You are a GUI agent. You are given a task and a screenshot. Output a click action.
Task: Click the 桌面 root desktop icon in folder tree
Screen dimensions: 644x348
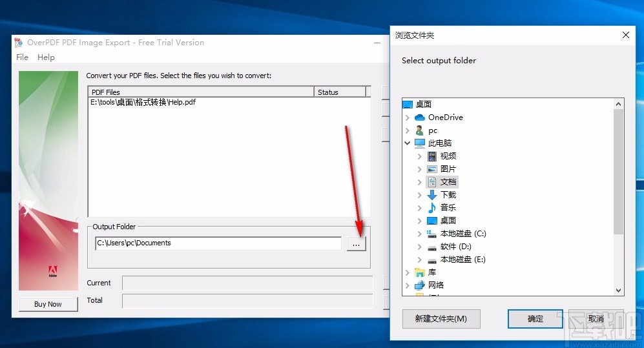coord(408,104)
